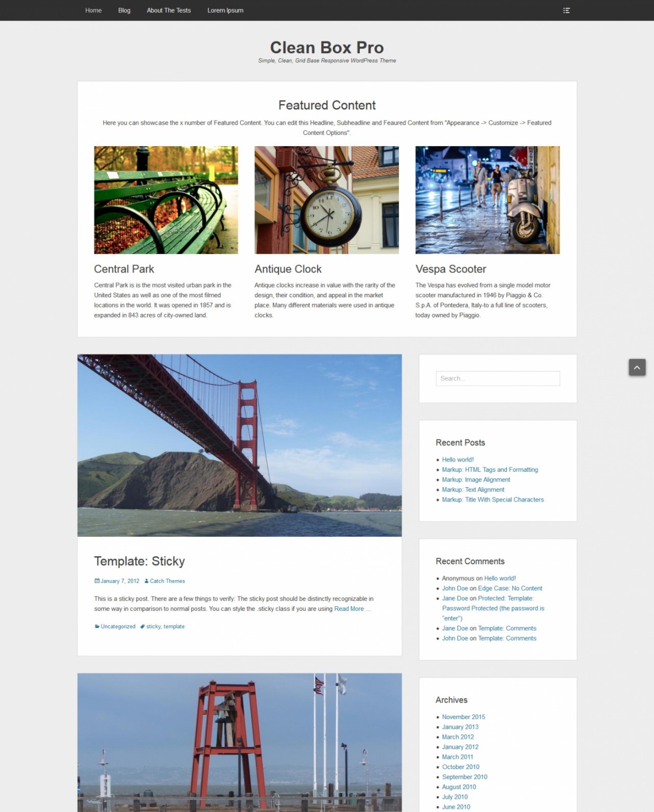Open the template tag link

tap(174, 626)
